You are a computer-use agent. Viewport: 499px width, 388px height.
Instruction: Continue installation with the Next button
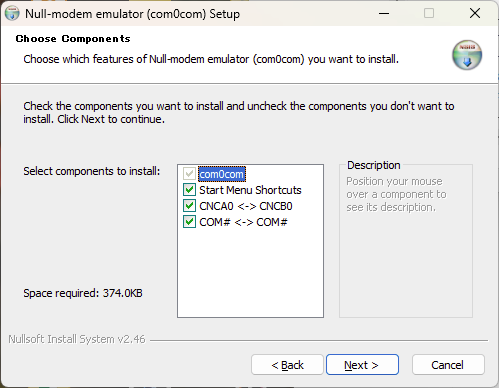(362, 365)
